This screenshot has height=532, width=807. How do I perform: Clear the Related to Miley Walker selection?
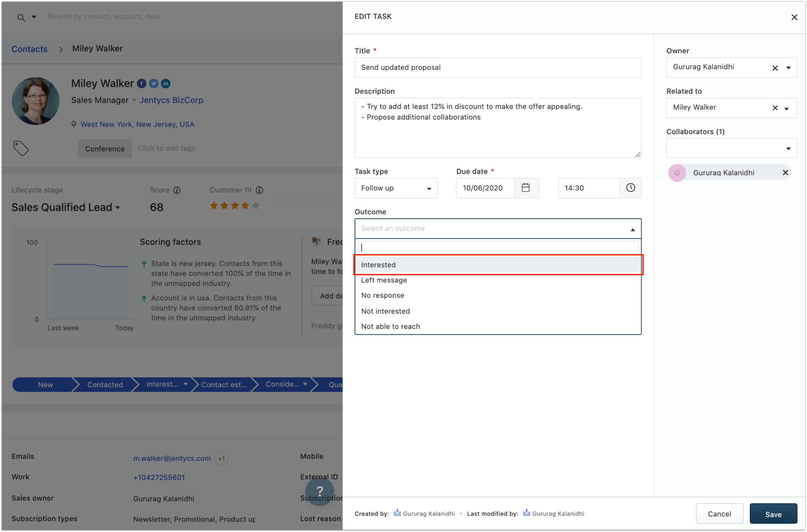(775, 108)
